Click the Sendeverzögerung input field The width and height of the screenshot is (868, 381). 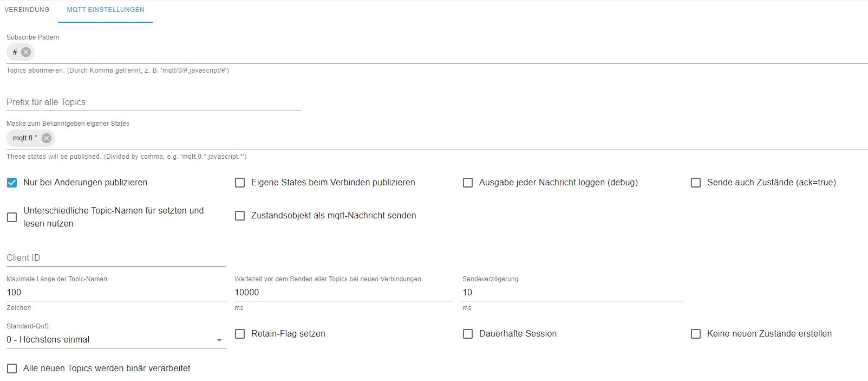point(571,293)
